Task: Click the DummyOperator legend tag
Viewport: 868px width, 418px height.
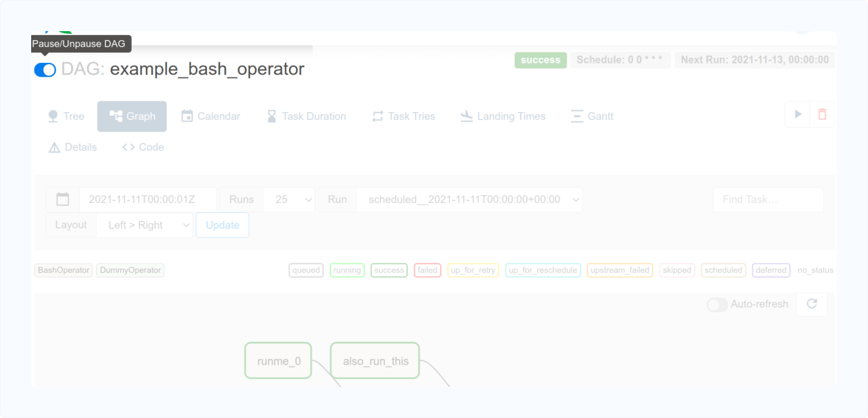Action: click(130, 270)
